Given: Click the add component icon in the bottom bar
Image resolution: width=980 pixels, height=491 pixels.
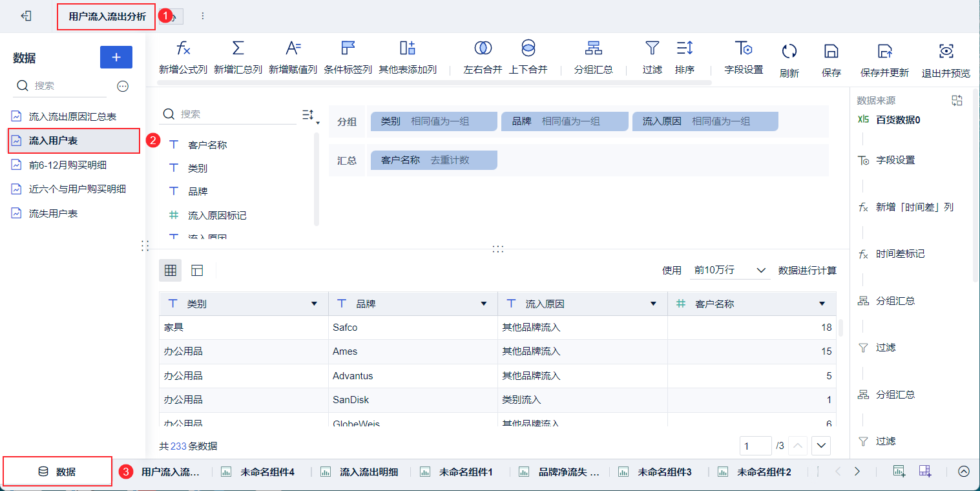Looking at the screenshot, I should coord(899,471).
